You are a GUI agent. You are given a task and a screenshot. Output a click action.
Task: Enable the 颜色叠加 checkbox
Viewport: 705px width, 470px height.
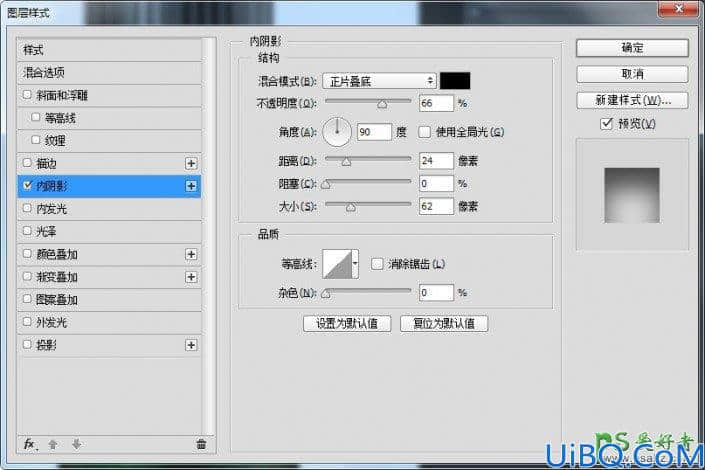coord(27,254)
